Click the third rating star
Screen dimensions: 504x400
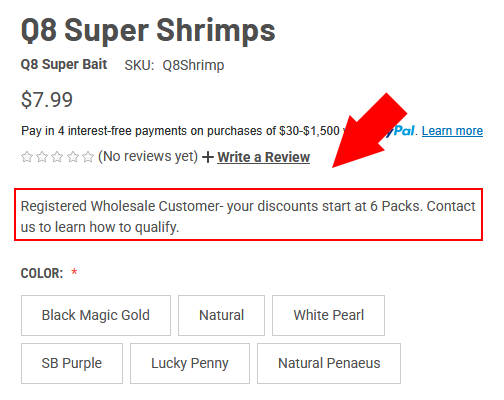pos(57,157)
